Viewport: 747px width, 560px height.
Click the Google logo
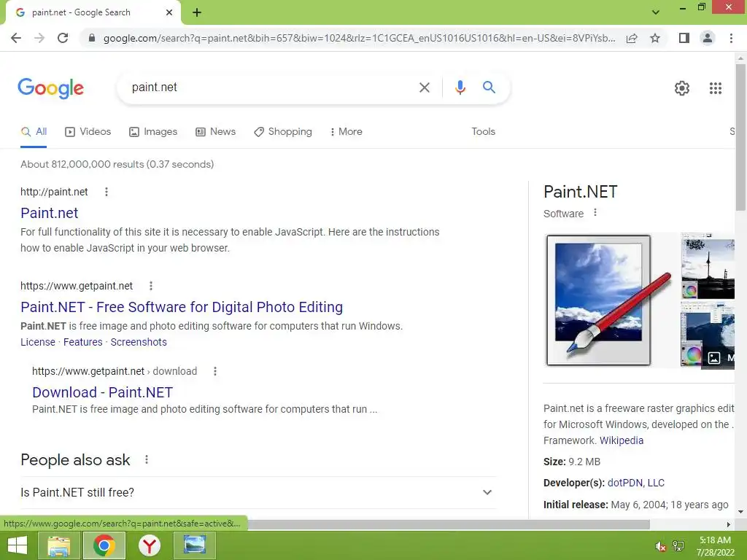click(x=51, y=88)
